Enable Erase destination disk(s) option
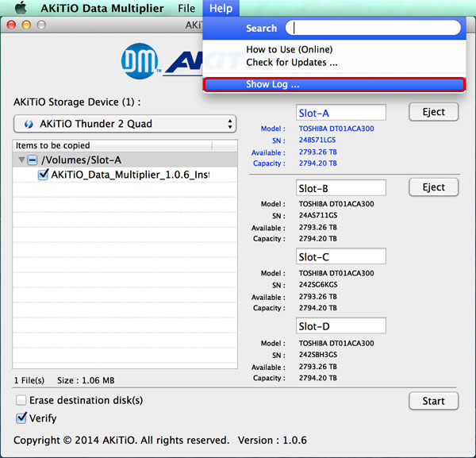 21,401
